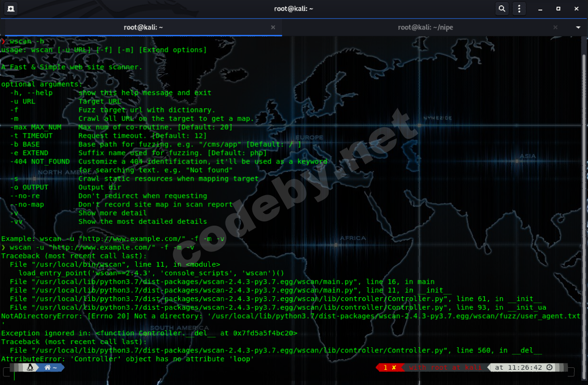Switch to the root@kali: ~/nipe tab
The height and width of the screenshot is (385, 588).
tap(425, 27)
